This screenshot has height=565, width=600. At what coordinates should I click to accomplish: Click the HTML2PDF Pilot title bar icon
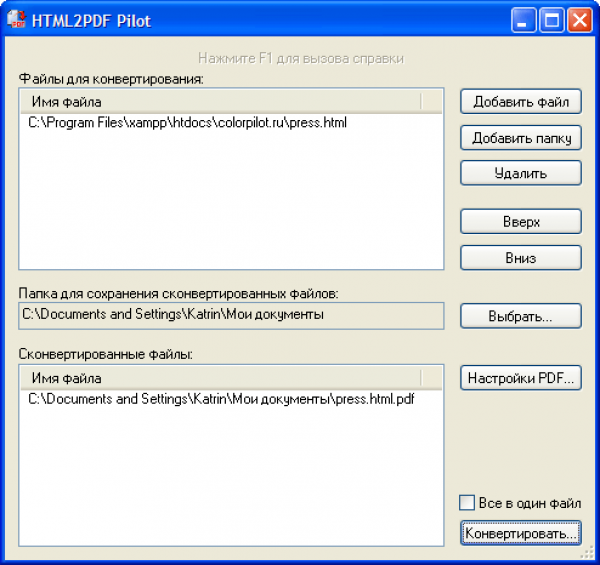[16, 20]
